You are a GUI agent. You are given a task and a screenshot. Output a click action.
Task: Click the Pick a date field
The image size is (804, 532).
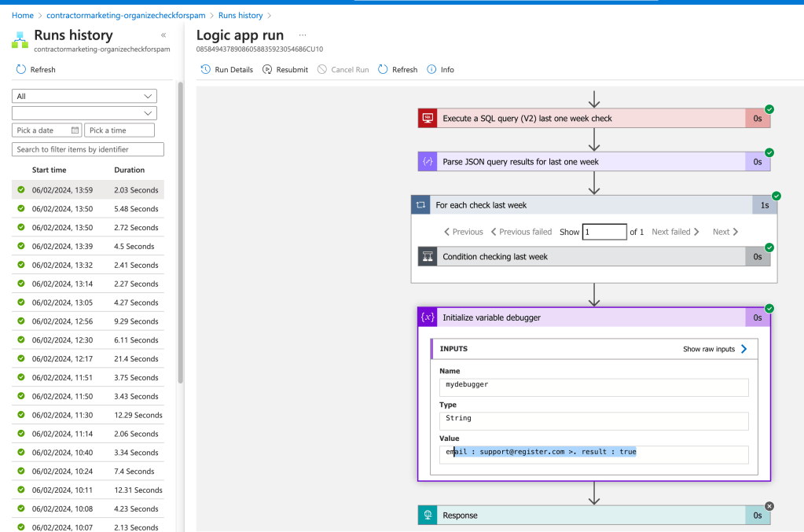[x=46, y=130]
